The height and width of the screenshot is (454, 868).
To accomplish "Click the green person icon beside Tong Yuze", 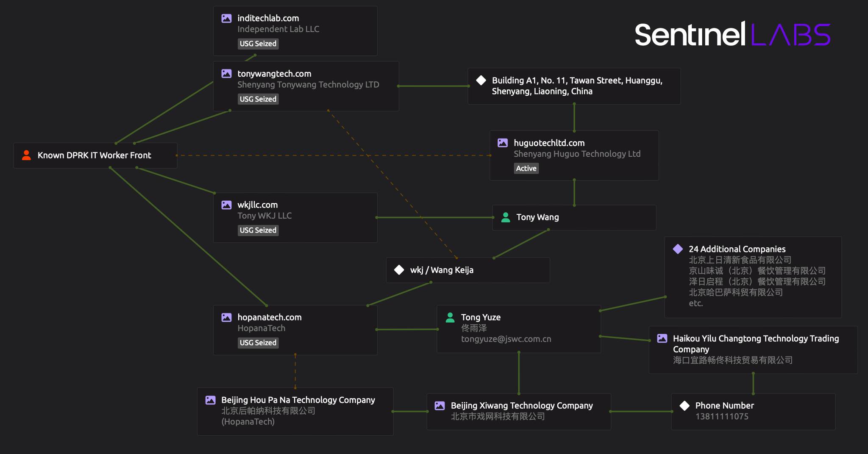I will click(x=450, y=317).
